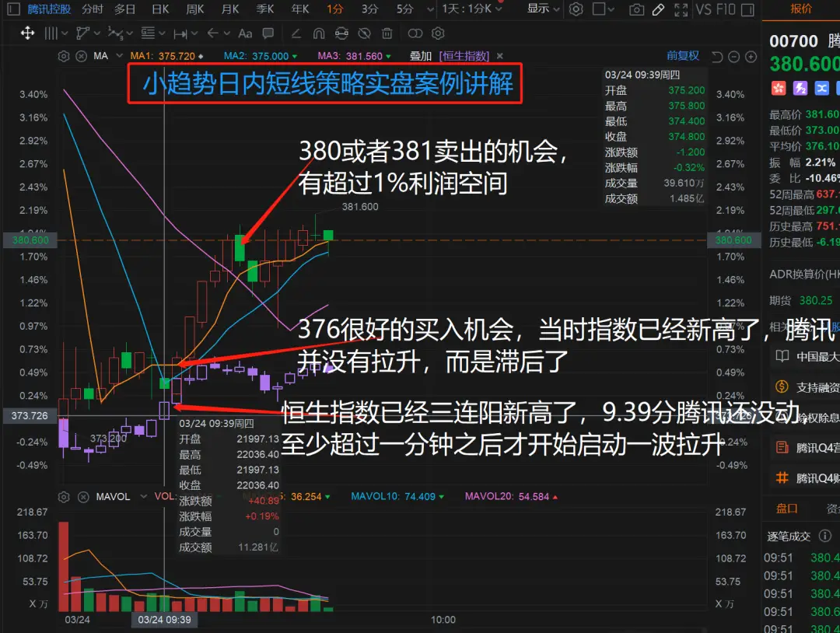
Task: Expand more period options chevron
Action: click(430, 9)
